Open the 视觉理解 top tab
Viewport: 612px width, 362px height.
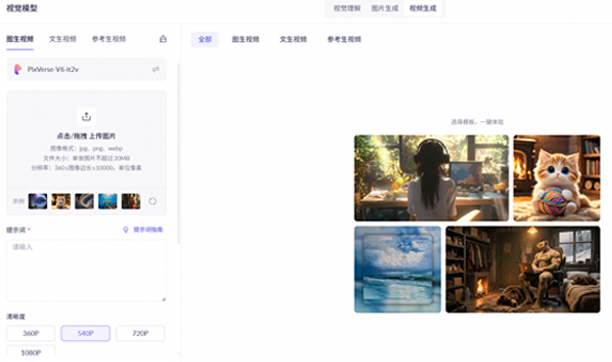[x=347, y=8]
